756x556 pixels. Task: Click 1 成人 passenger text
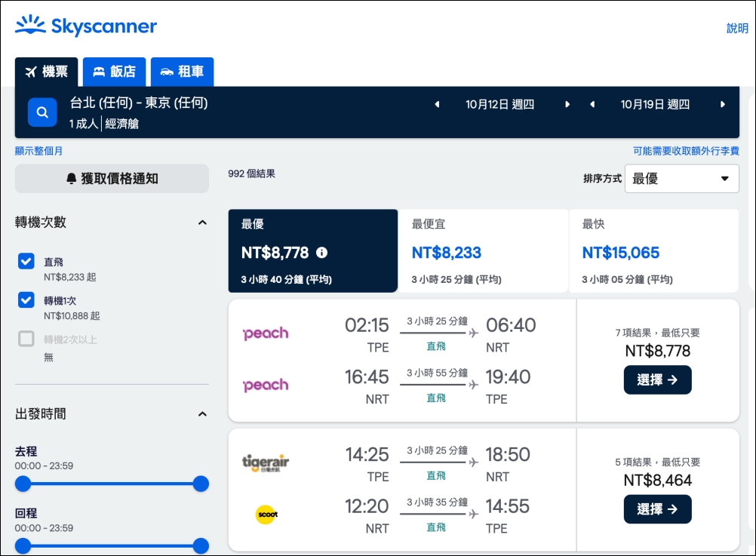click(84, 124)
